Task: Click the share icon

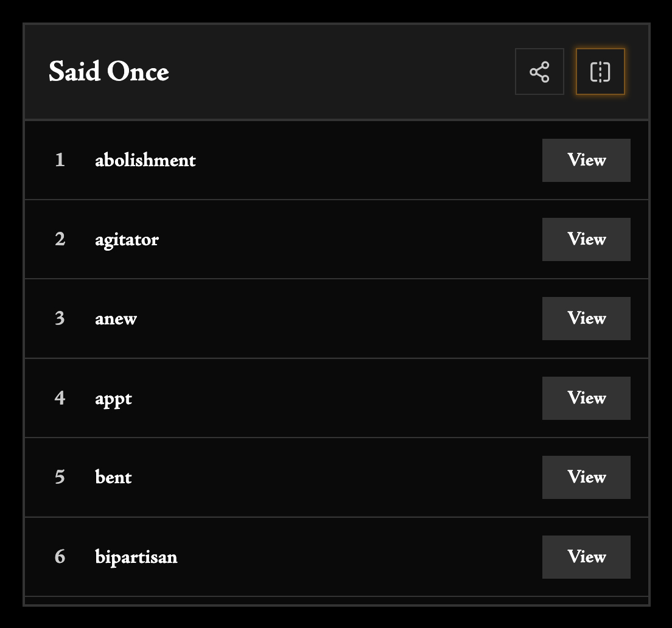Action: (539, 72)
